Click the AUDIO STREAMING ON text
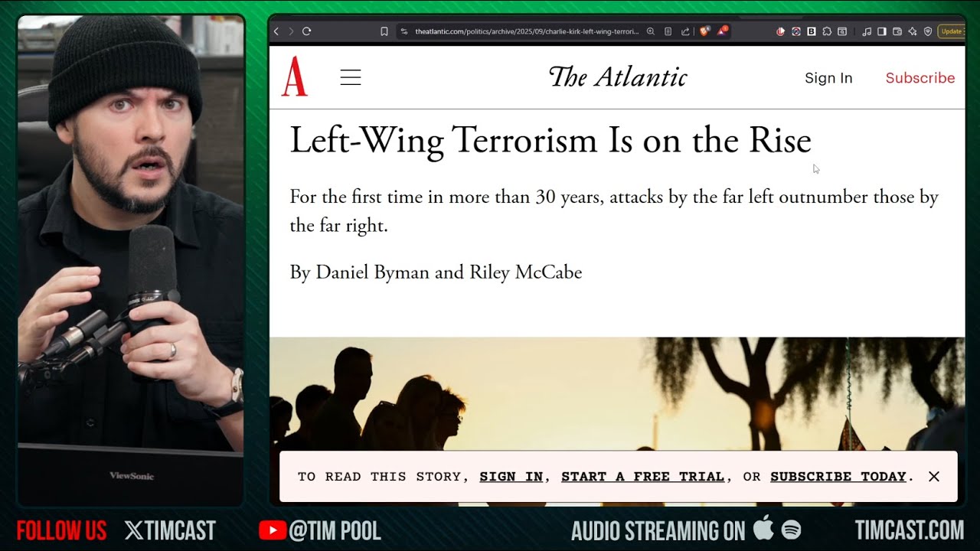Image resolution: width=980 pixels, height=551 pixels. click(658, 530)
